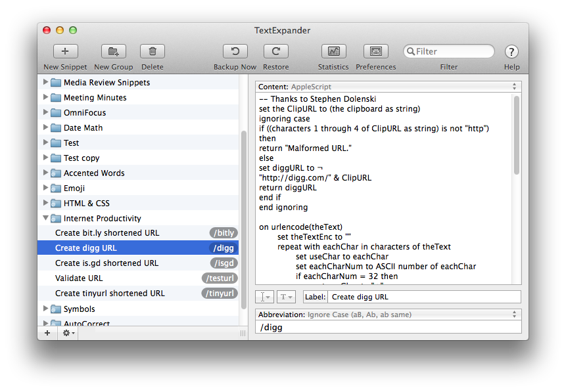Expand the Test copy group
The height and width of the screenshot is (392, 566).
click(x=45, y=158)
